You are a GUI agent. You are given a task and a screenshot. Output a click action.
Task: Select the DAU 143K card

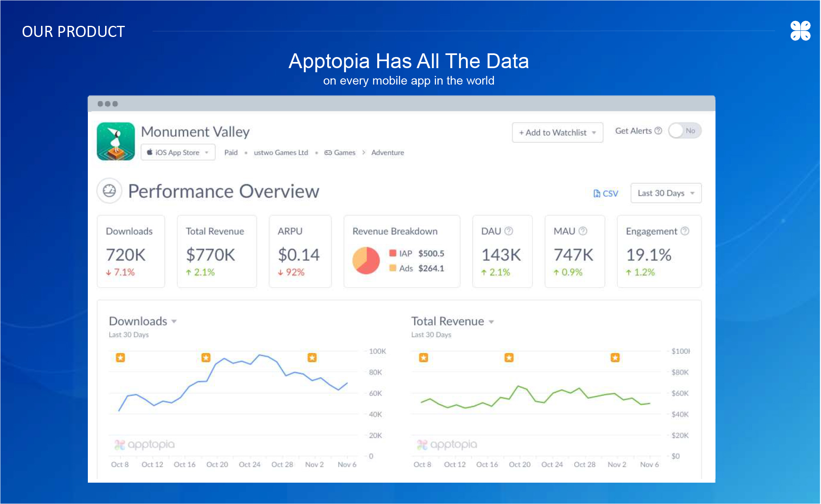502,251
